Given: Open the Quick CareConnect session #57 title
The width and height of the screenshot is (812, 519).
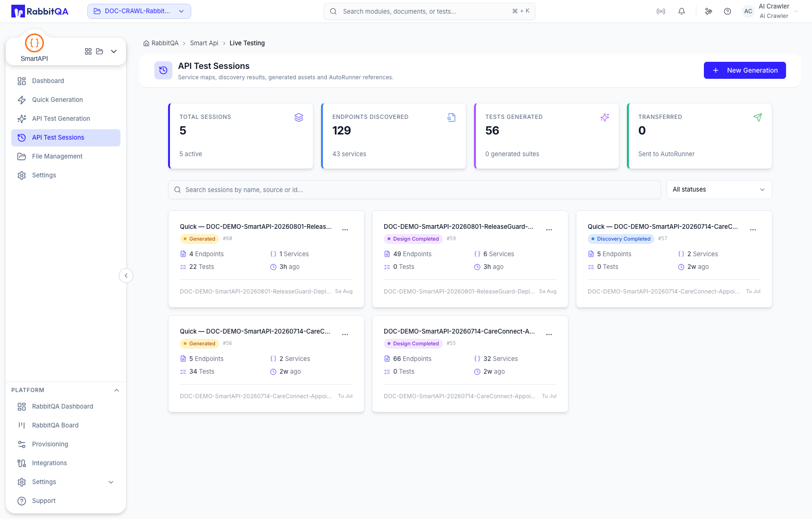Looking at the screenshot, I should click(663, 227).
